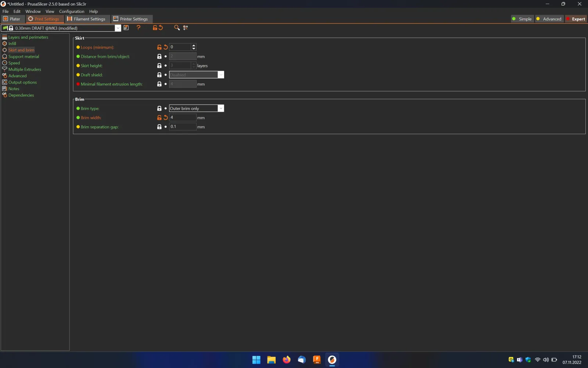
Task: Click the save preset icon
Action: tap(126, 28)
